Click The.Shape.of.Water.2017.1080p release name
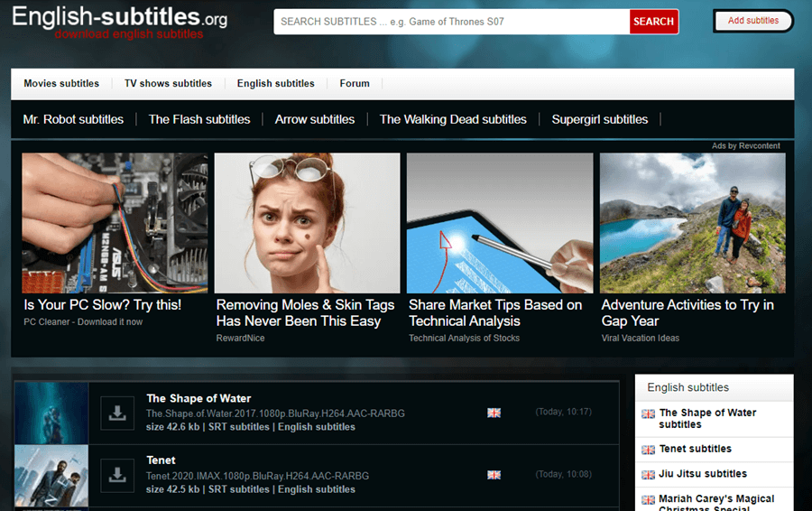This screenshot has height=511, width=812. pos(275,413)
